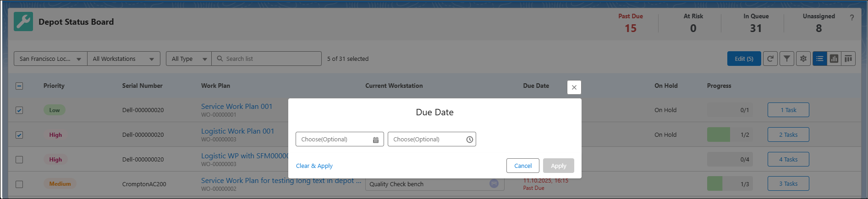Screen dimensions: 868x199
Task: Open the 4 Tasks button
Action: [788, 159]
